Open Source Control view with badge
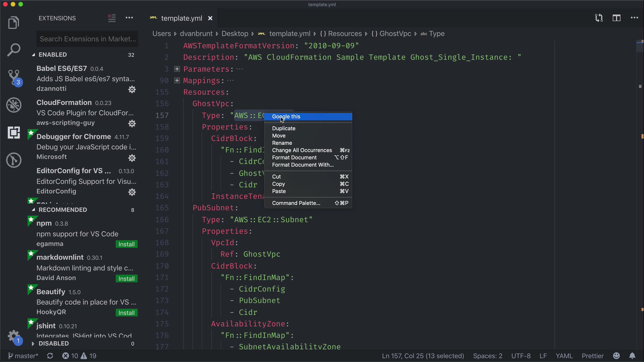The width and height of the screenshot is (644, 362). tap(14, 77)
